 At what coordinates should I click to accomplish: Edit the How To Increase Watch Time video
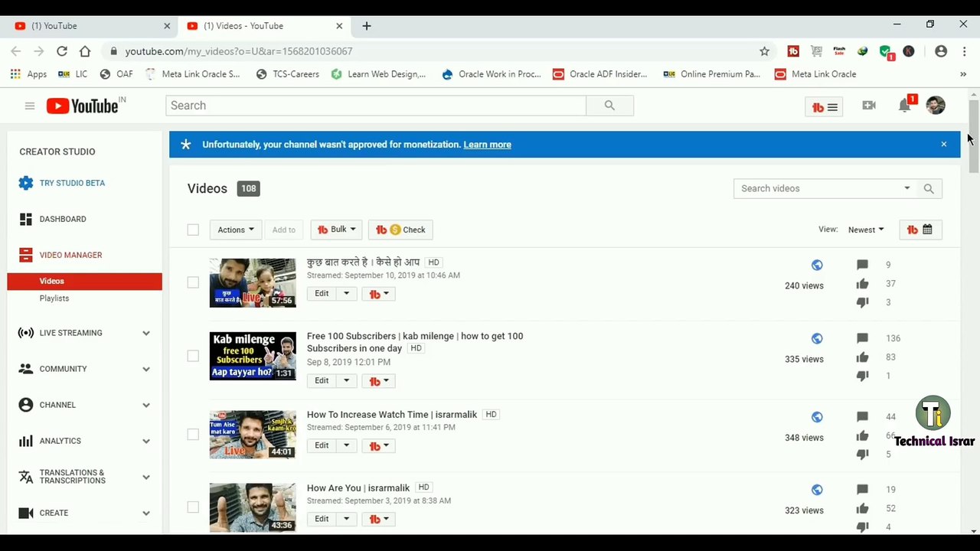pos(322,445)
